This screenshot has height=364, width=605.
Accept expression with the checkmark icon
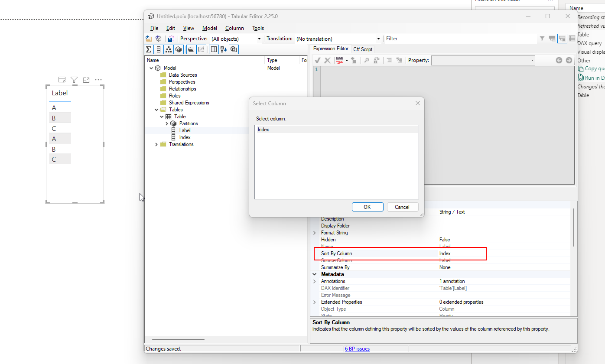pyautogui.click(x=317, y=60)
